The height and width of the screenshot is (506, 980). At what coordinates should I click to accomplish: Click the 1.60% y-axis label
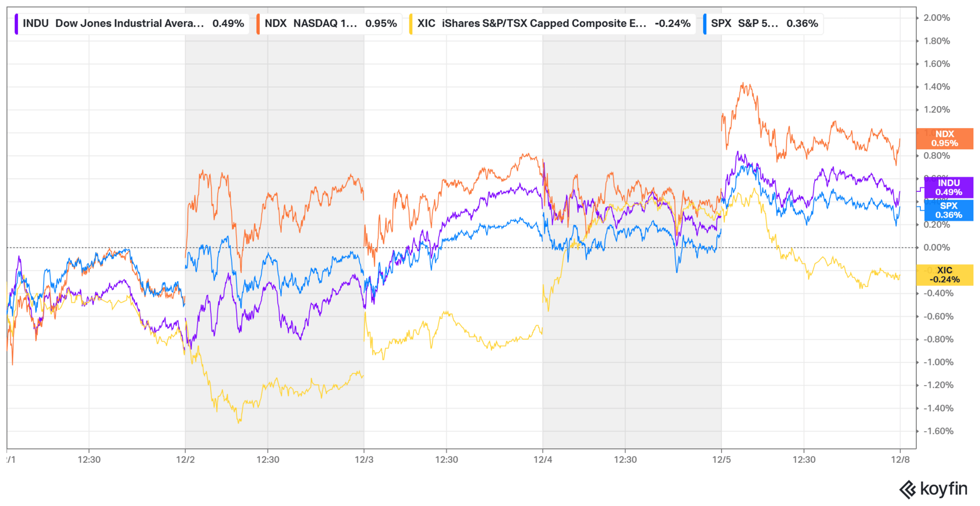[937, 64]
